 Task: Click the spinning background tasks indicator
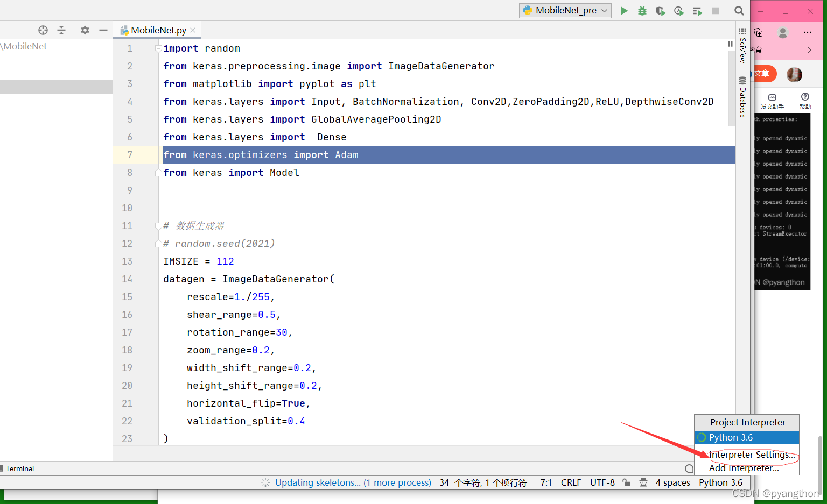(265, 482)
